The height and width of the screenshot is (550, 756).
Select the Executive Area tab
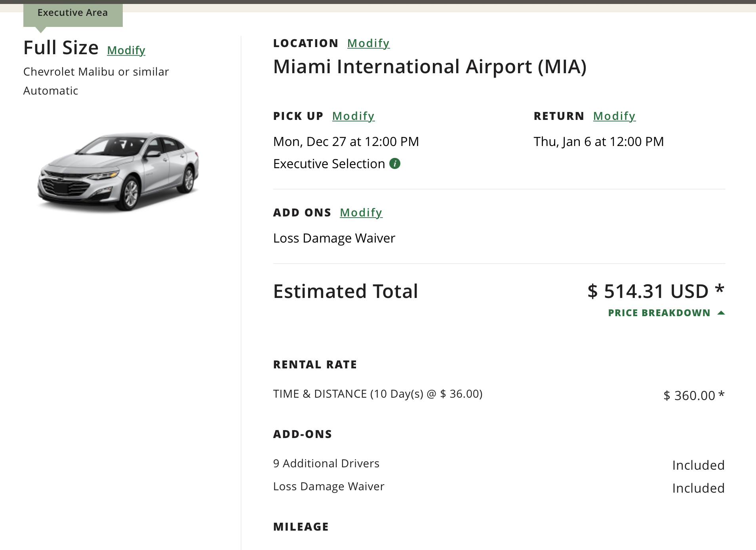73,13
